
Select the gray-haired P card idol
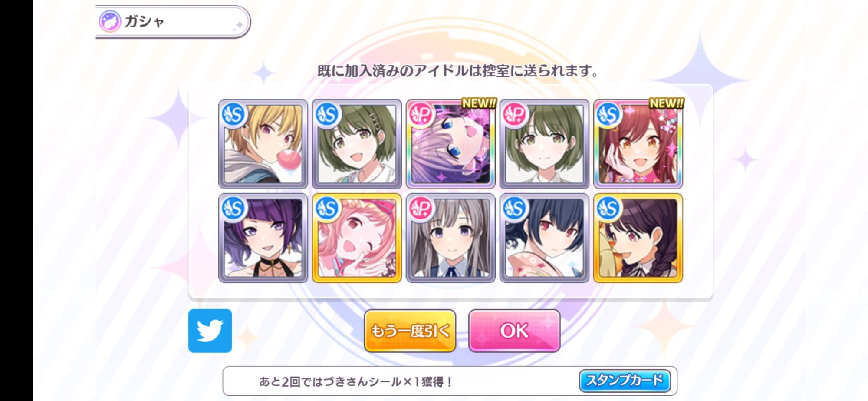450,238
